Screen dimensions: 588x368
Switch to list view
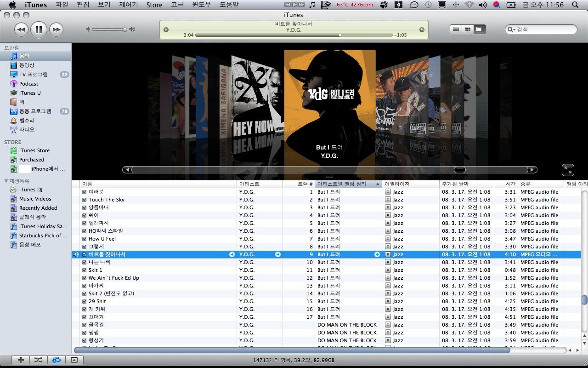click(456, 29)
